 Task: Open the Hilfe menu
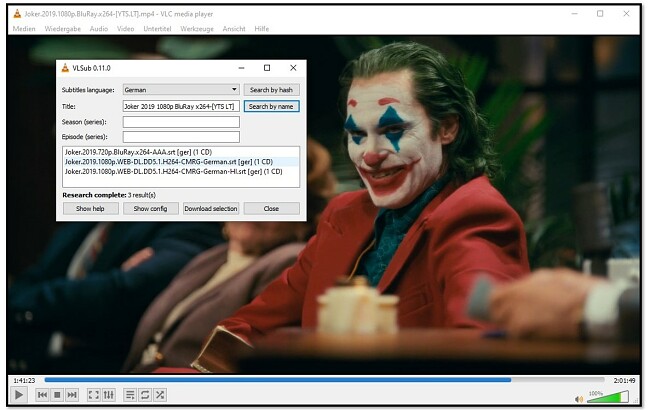coord(262,29)
